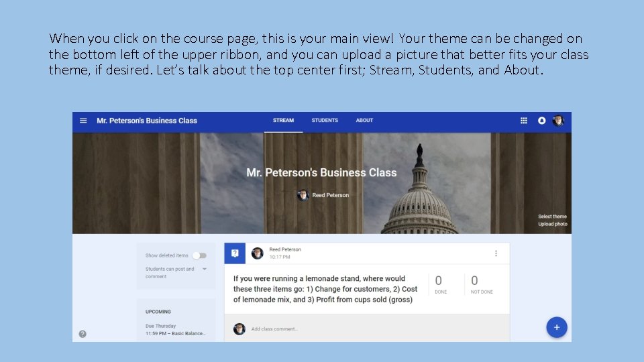Viewport: 644px width, 362px height.
Task: Switch to the About tab
Action: [x=364, y=121]
